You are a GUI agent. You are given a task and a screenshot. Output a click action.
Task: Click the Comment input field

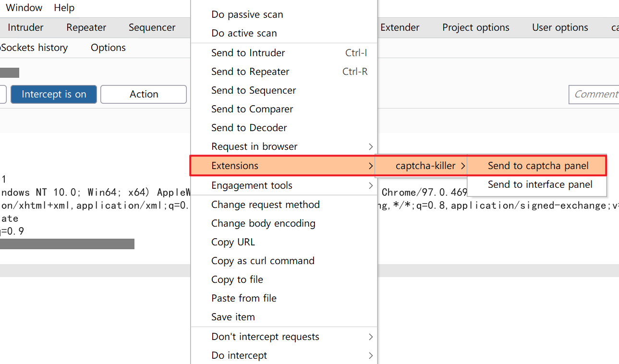click(x=595, y=94)
